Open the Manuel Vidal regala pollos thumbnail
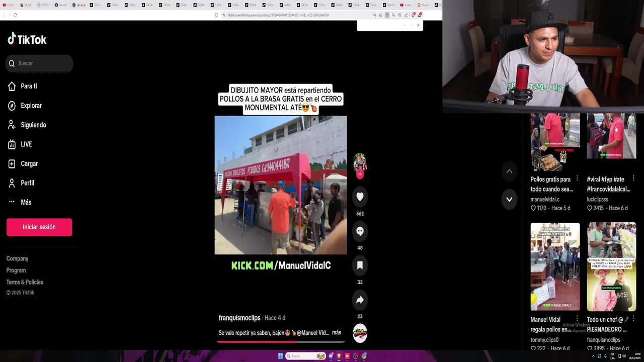Viewport: 644px width, 362px height. [x=555, y=266]
